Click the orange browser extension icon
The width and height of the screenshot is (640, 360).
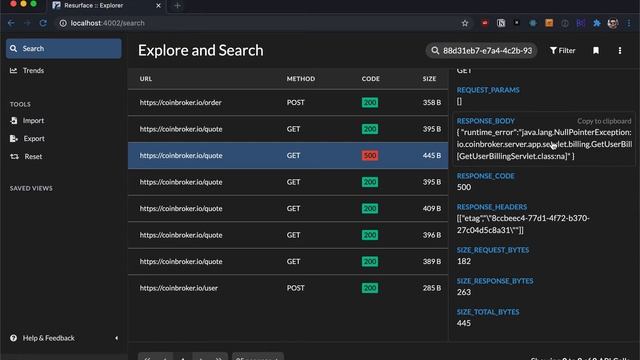click(x=549, y=23)
